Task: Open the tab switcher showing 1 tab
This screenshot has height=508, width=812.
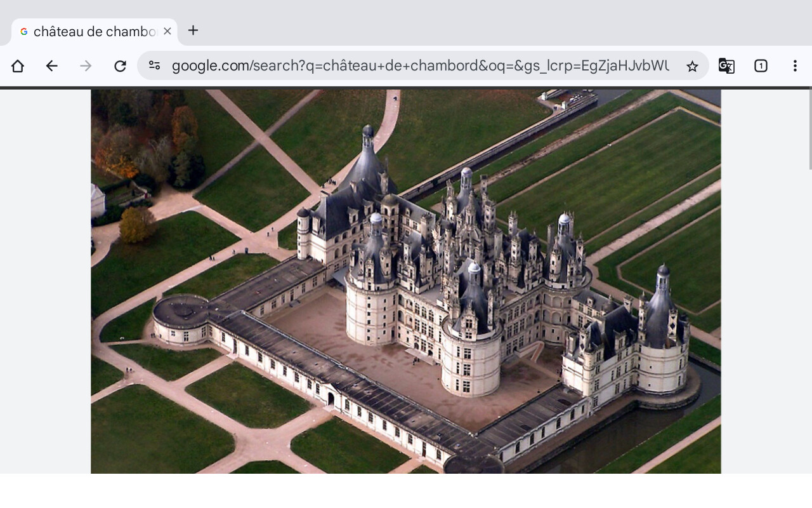Action: [x=761, y=66]
